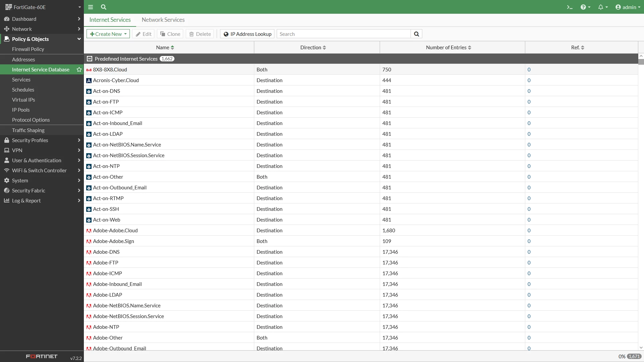Sort table by Name column arrows
The image size is (644, 362).
pos(172,48)
